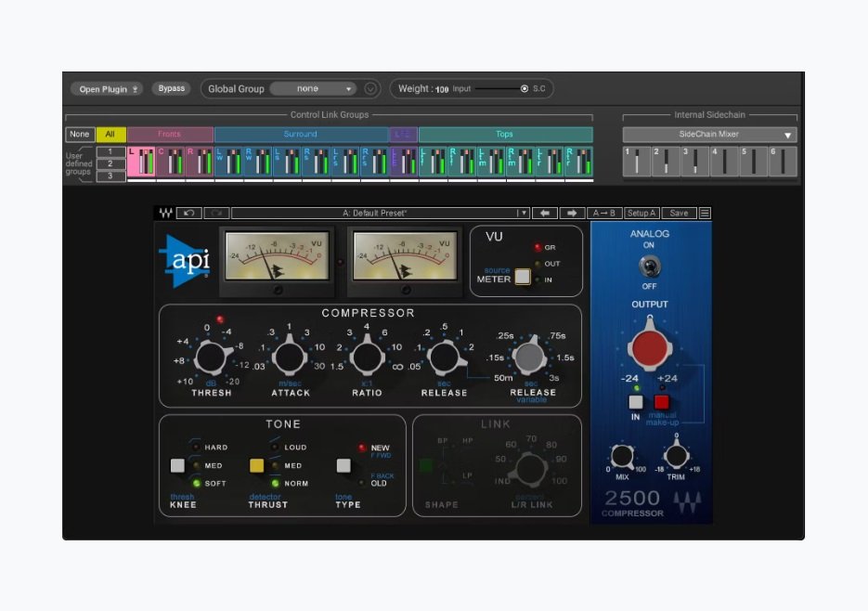Click the Weight Input to S.C slider
Image resolution: width=868 pixels, height=611 pixels.
(501, 89)
